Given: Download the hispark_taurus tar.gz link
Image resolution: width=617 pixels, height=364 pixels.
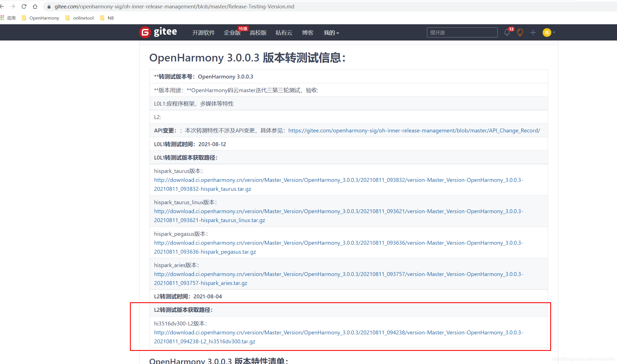Looking at the screenshot, I should coord(338,184).
